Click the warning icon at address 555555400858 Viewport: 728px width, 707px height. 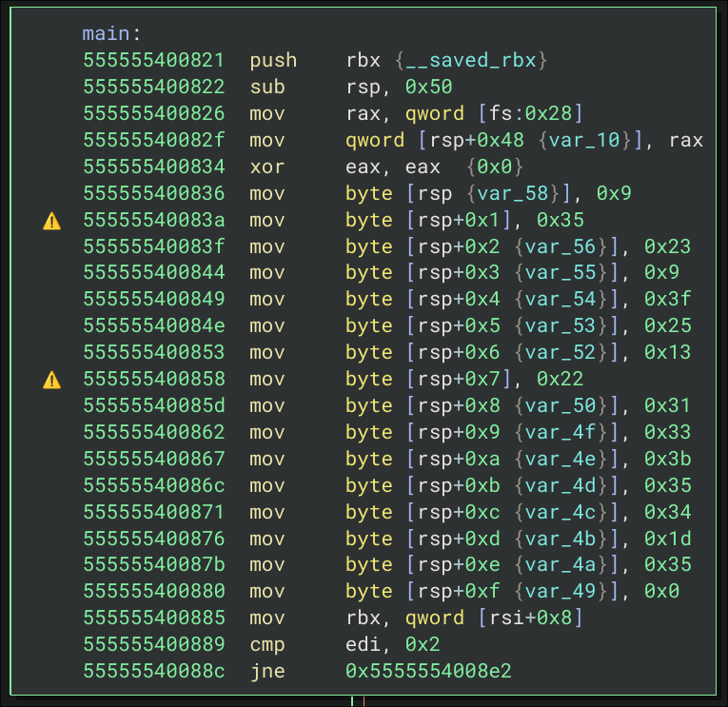[51, 380]
